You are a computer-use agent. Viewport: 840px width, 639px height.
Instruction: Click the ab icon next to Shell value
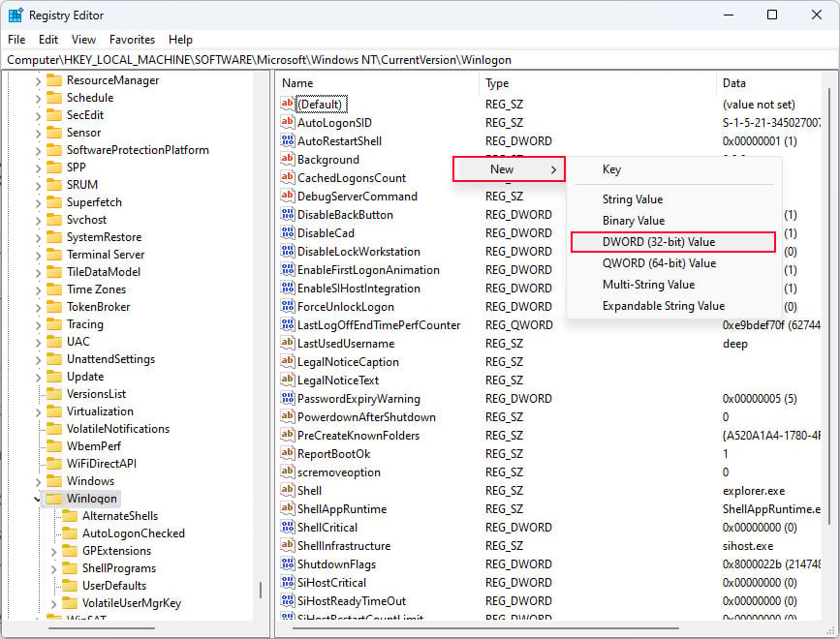click(286, 490)
